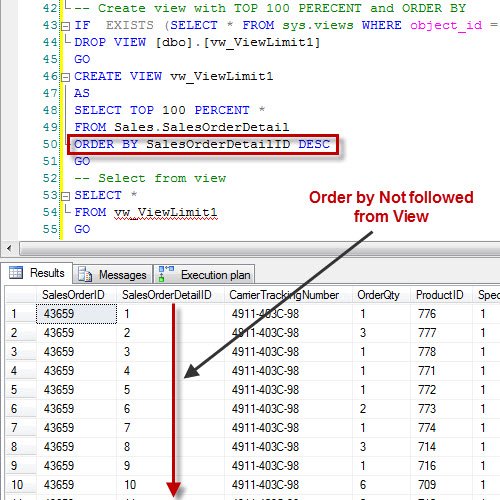Click the GO statement on line 55
This screenshot has width=500, height=500.
click(82, 229)
